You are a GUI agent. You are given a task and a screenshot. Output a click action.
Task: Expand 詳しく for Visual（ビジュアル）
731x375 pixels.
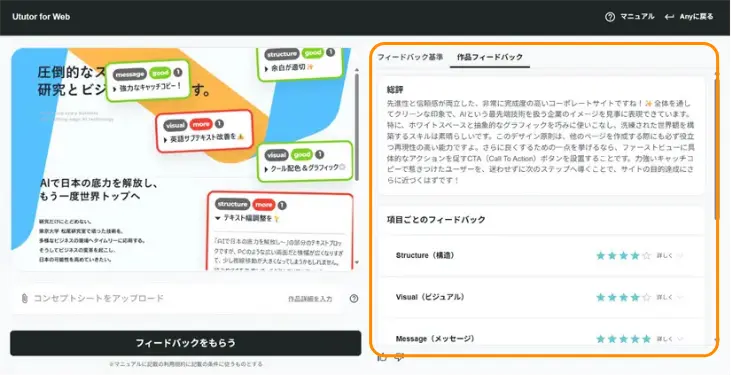670,297
